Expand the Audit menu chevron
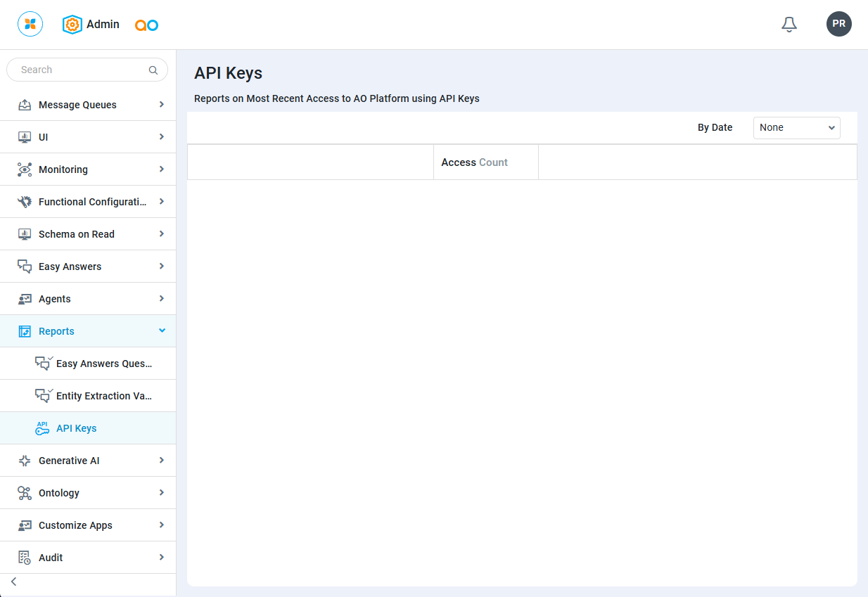 (x=162, y=558)
